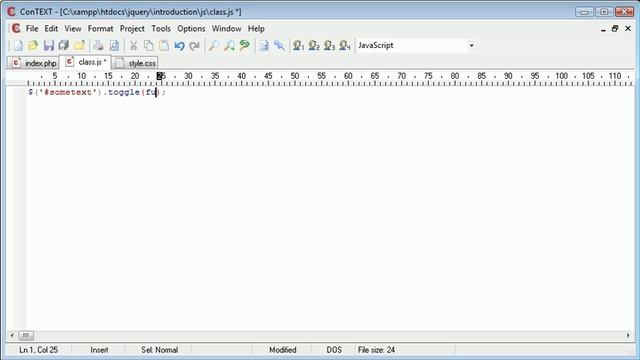The width and height of the screenshot is (640, 360).
Task: Open the Window menu
Action: (227, 29)
